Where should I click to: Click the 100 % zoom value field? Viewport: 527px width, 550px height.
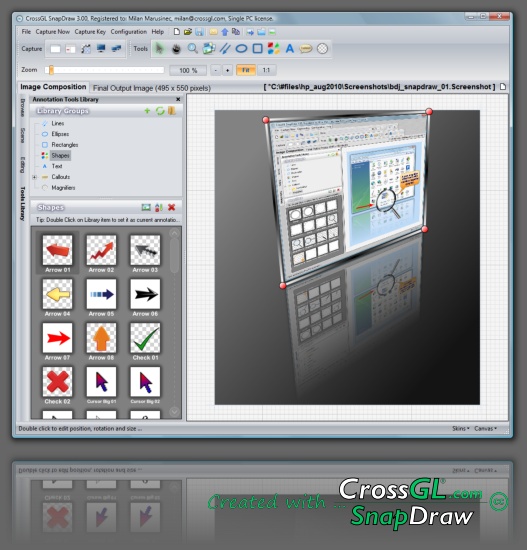(188, 71)
